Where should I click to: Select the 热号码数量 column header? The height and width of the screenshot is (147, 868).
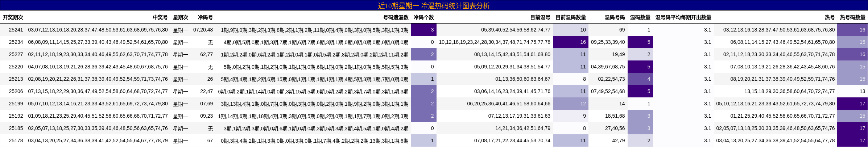pyautogui.click(x=853, y=17)
